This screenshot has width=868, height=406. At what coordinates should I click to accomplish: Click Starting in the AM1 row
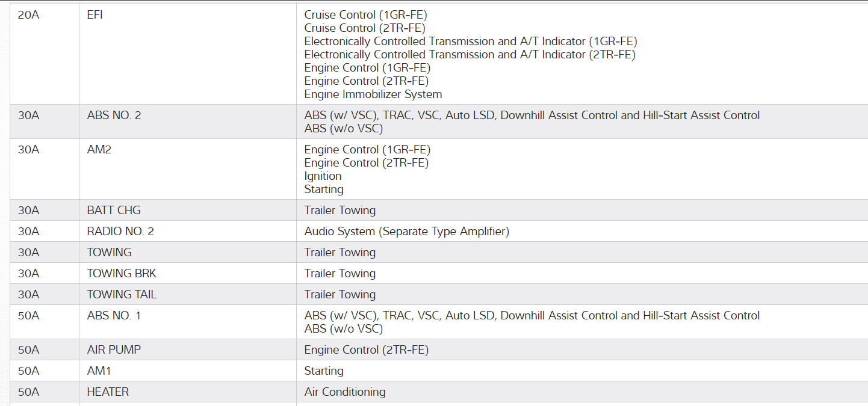coord(324,371)
